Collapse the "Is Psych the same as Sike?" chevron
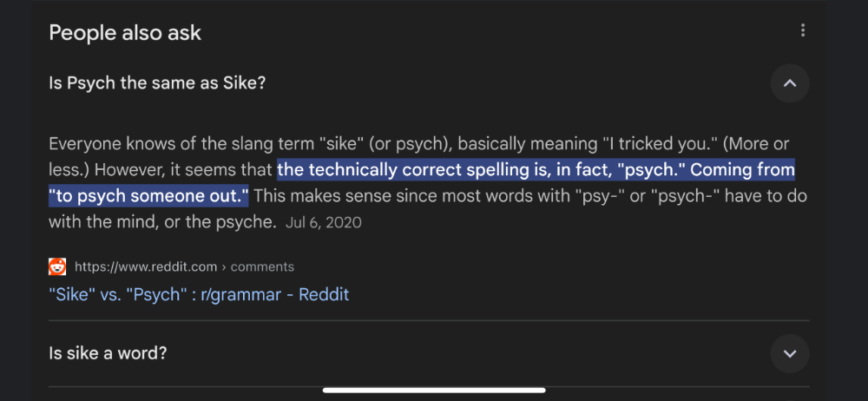 point(790,83)
